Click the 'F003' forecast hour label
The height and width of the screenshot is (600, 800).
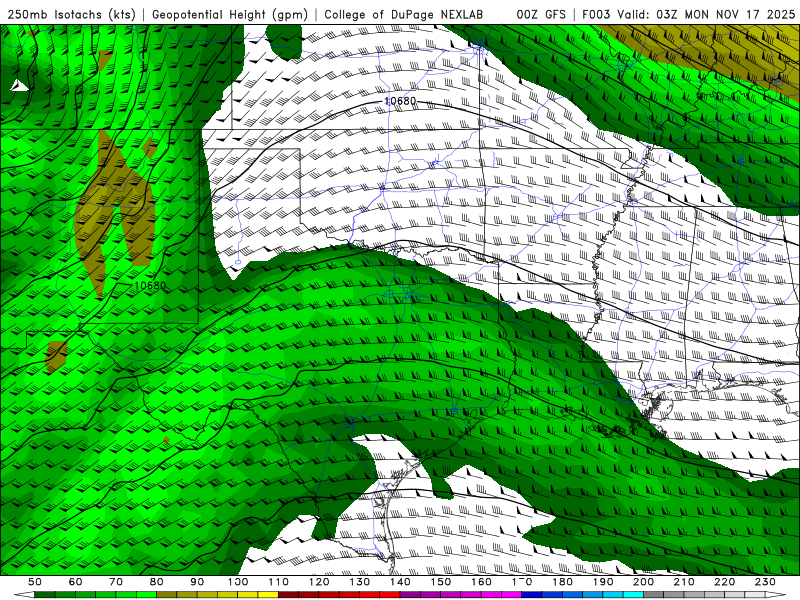(596, 14)
